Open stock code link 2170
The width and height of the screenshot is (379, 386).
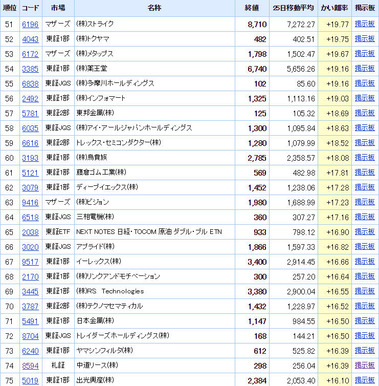point(30,277)
